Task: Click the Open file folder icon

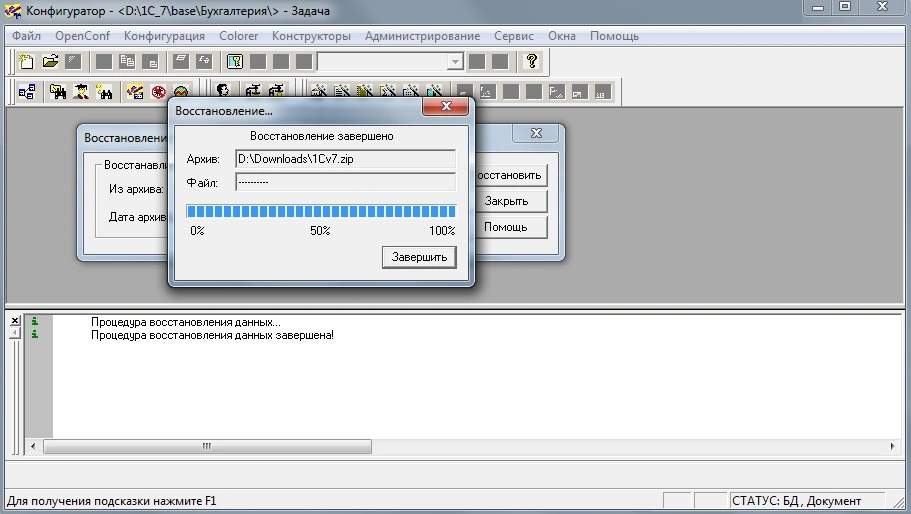Action: pos(50,62)
